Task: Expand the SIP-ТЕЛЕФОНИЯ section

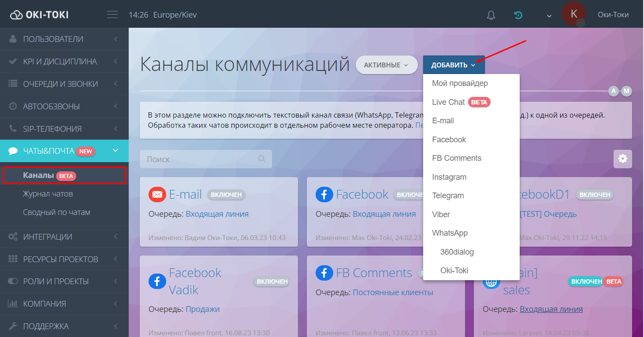Action: (x=64, y=129)
